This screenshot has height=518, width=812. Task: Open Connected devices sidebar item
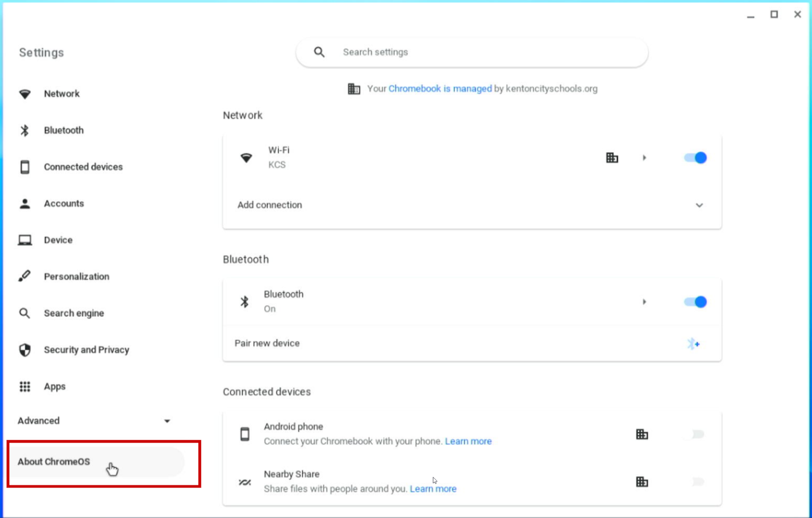[x=83, y=167]
